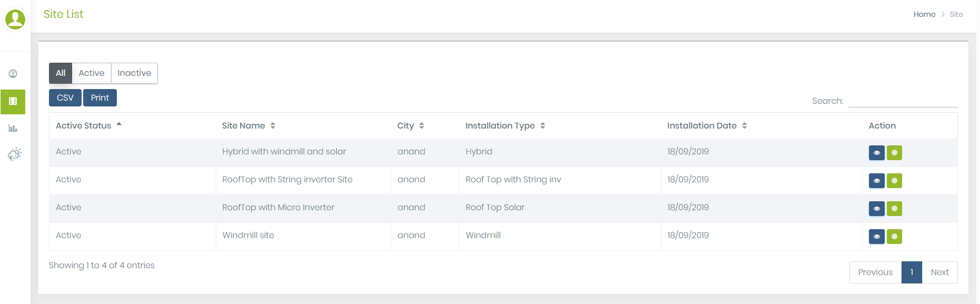Viewport: 980px width, 304px height.
Task: Export the table as CSV
Action: (x=65, y=98)
